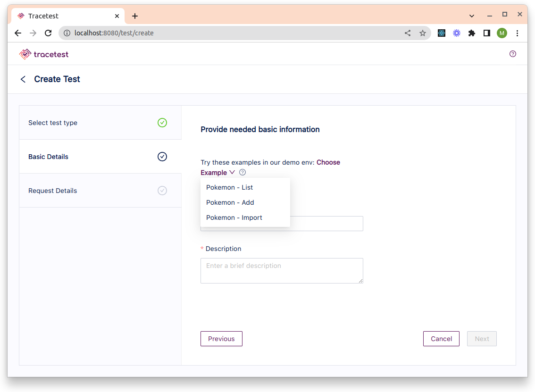The image size is (535, 392).
Task: Click the grey check next to Request Details
Action: (x=162, y=191)
